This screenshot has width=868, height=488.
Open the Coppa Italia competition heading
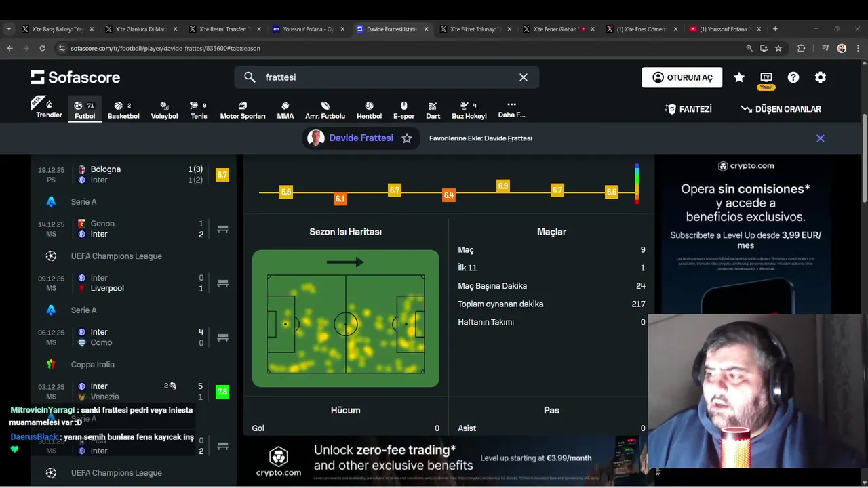click(x=92, y=365)
